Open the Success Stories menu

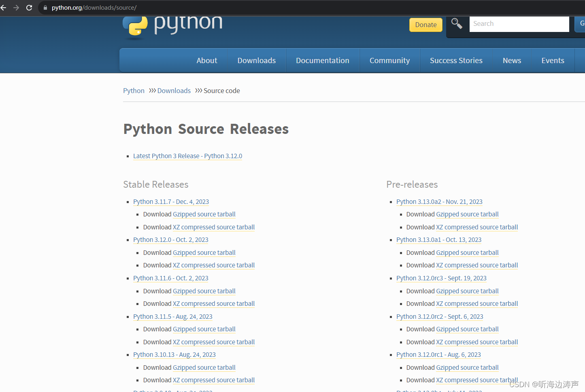click(x=456, y=60)
